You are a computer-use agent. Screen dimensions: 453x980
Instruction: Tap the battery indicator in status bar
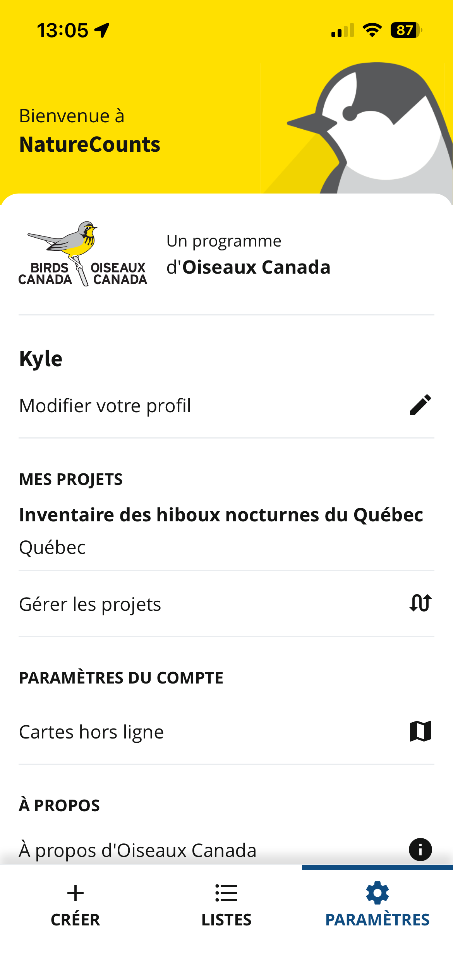[405, 30]
